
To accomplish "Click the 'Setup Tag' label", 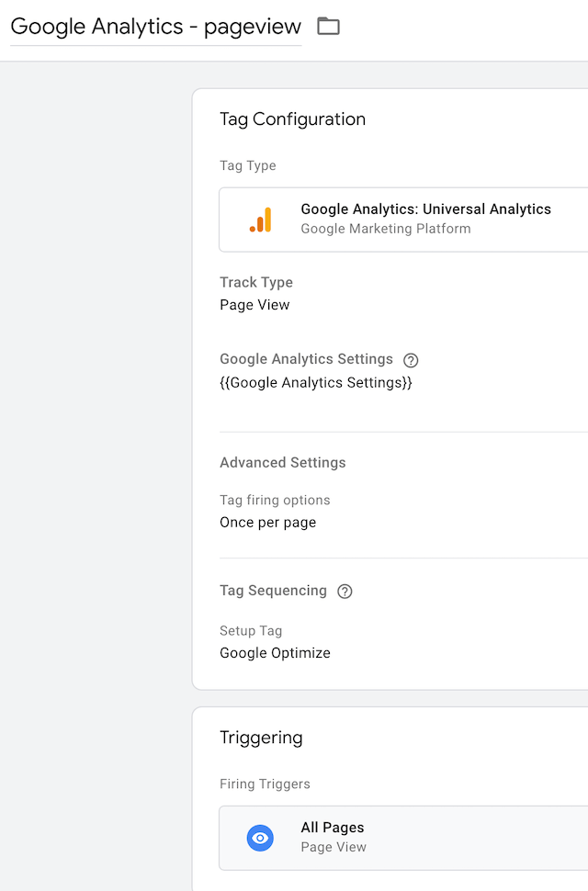I will 251,631.
